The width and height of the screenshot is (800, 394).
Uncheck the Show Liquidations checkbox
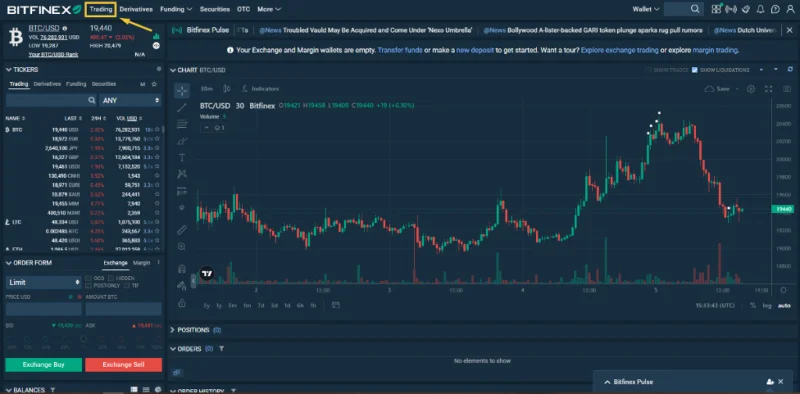coord(694,70)
